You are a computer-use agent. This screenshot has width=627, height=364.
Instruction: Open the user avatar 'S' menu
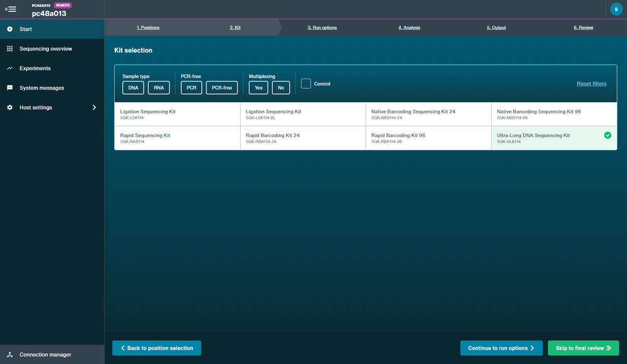(616, 9)
